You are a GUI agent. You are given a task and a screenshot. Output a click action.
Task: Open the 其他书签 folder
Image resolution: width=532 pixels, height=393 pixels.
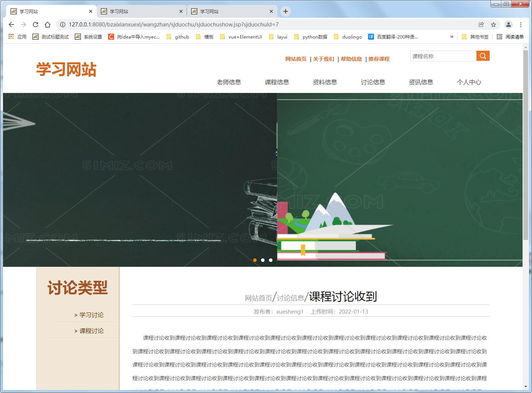tap(475, 37)
